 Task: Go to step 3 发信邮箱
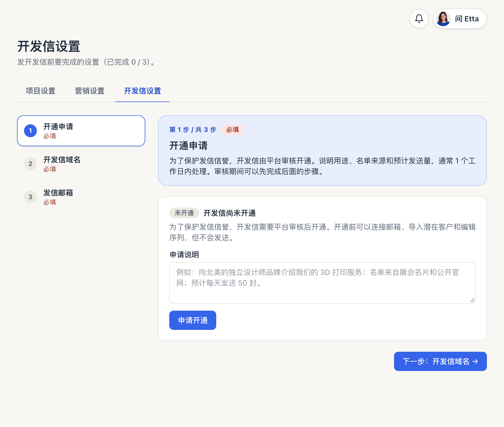pos(81,197)
